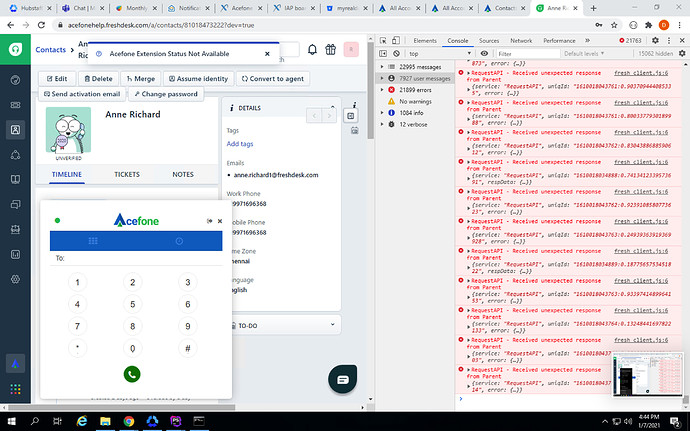The width and height of the screenshot is (690, 431).
Task: Open the contacts icon in left sidebar
Action: click(x=15, y=130)
